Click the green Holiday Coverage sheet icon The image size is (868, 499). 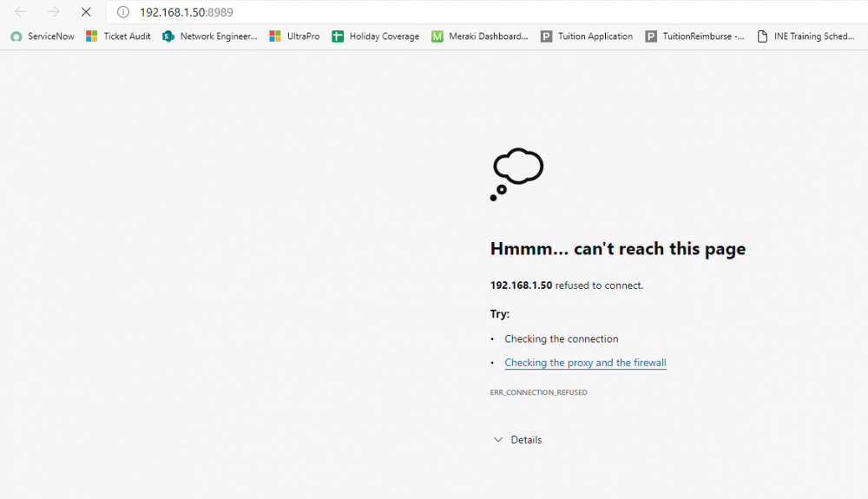(338, 36)
